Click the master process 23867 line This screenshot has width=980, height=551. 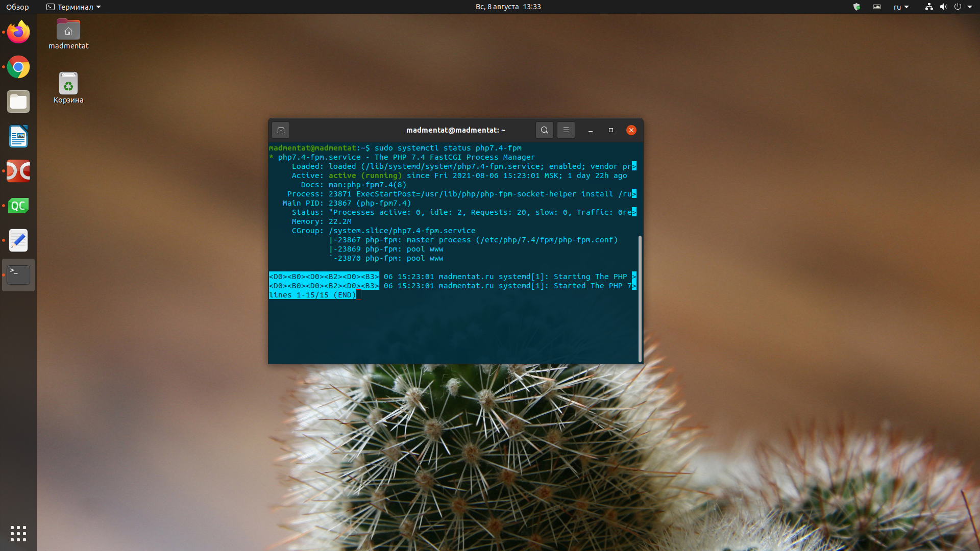(474, 240)
